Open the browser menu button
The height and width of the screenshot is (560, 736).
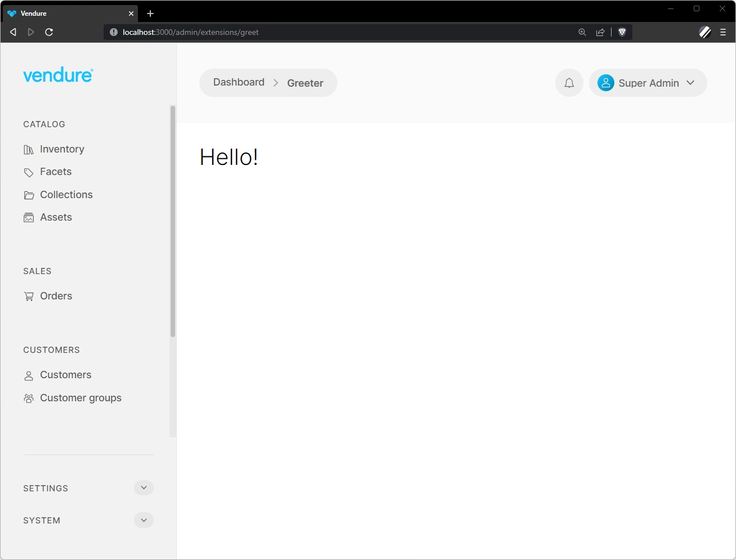[723, 32]
